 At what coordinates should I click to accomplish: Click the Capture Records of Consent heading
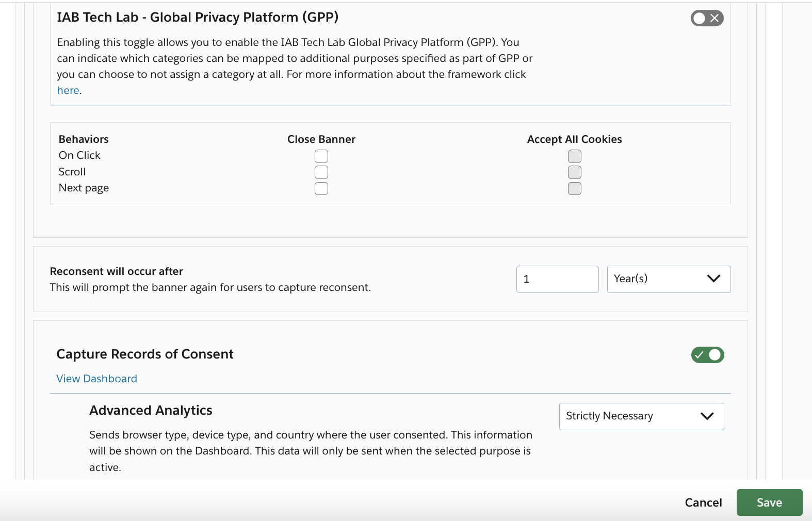145,354
